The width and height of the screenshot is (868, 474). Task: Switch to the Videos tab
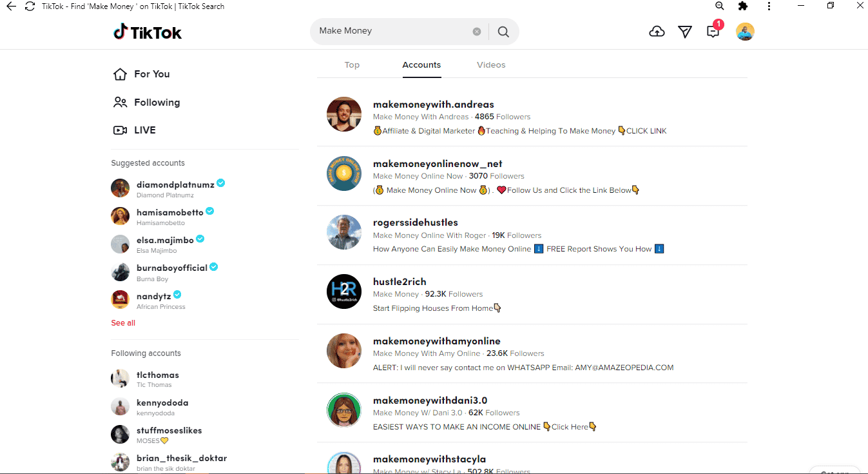coord(491,65)
